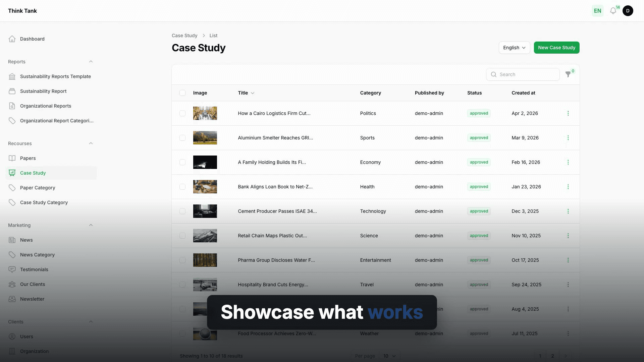Select the Retail Chain Maps Plastic checkbox
The width and height of the screenshot is (644, 362).
pyautogui.click(x=182, y=236)
